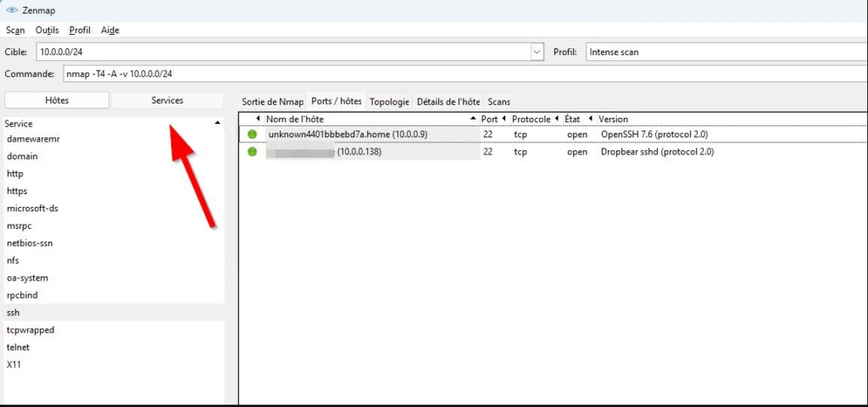
Task: Expand the Cible dropdown arrow
Action: [x=537, y=52]
